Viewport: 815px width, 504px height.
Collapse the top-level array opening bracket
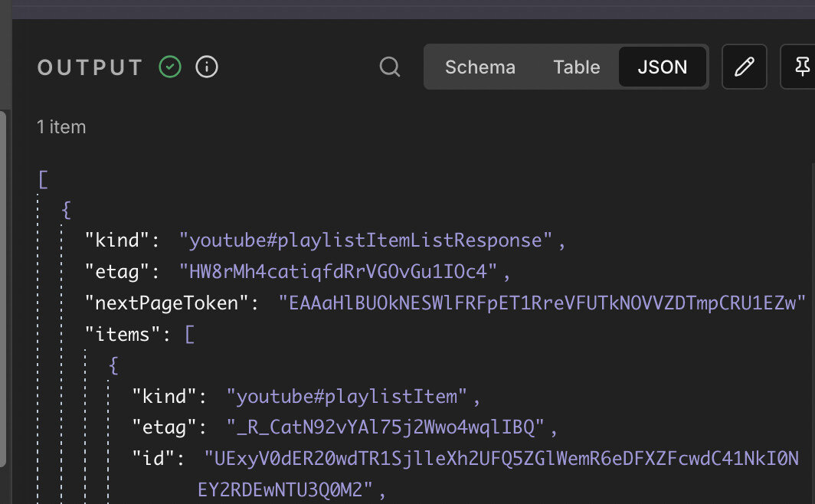tap(43, 179)
